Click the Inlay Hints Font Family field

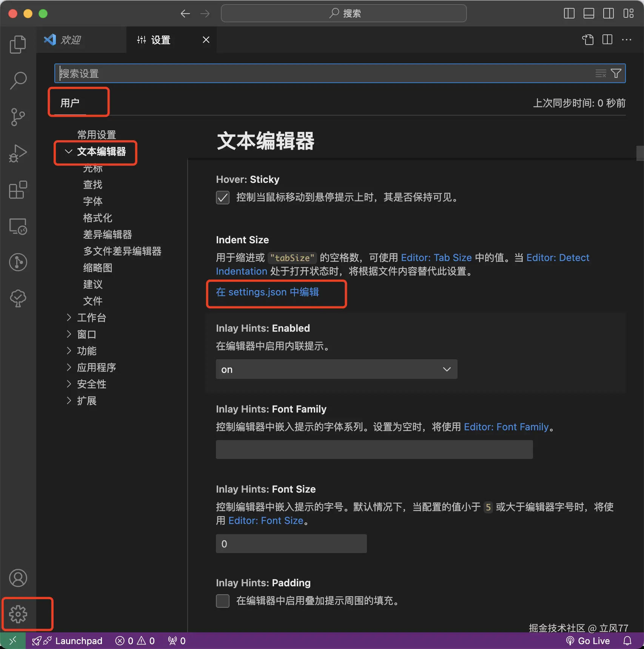coord(374,450)
